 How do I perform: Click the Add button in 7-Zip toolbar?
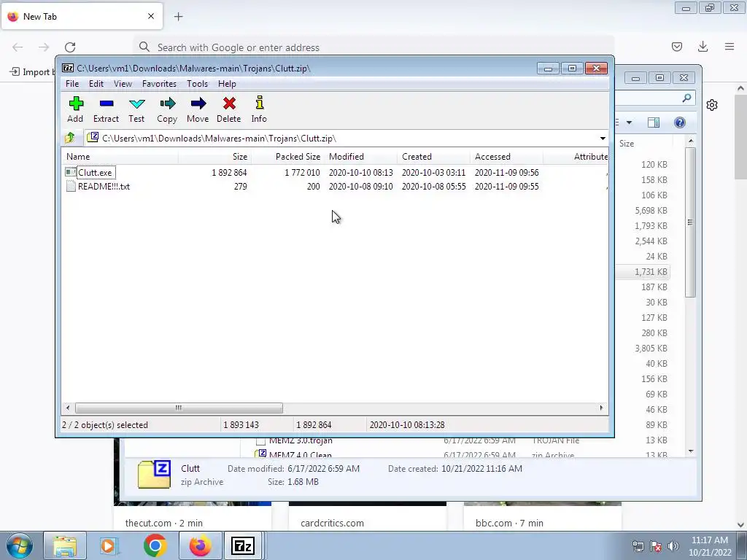[x=75, y=109]
